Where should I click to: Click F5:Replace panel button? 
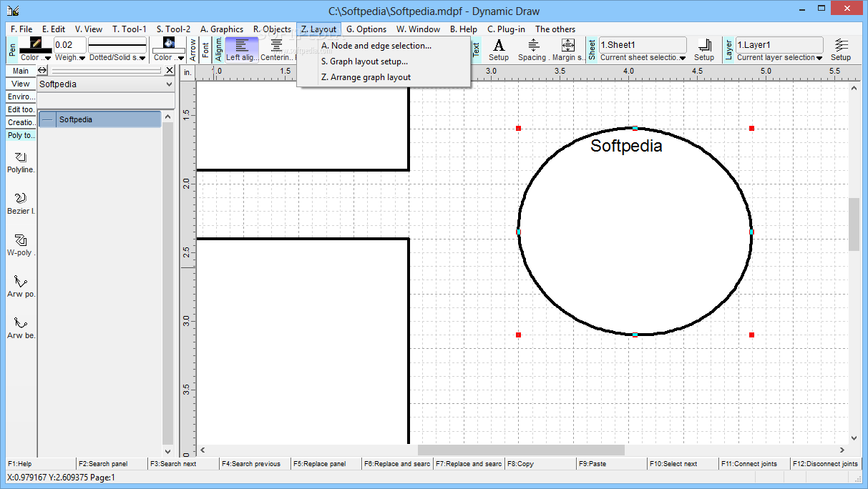tap(326, 463)
